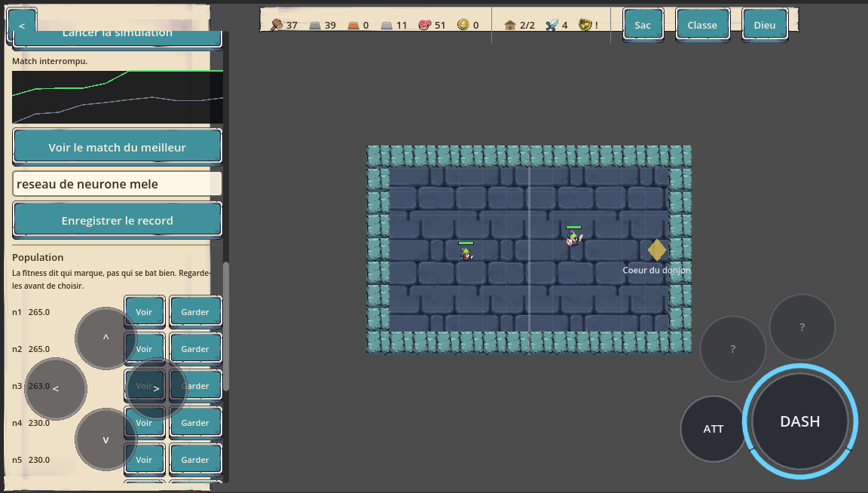View the match of network n1

click(x=145, y=312)
